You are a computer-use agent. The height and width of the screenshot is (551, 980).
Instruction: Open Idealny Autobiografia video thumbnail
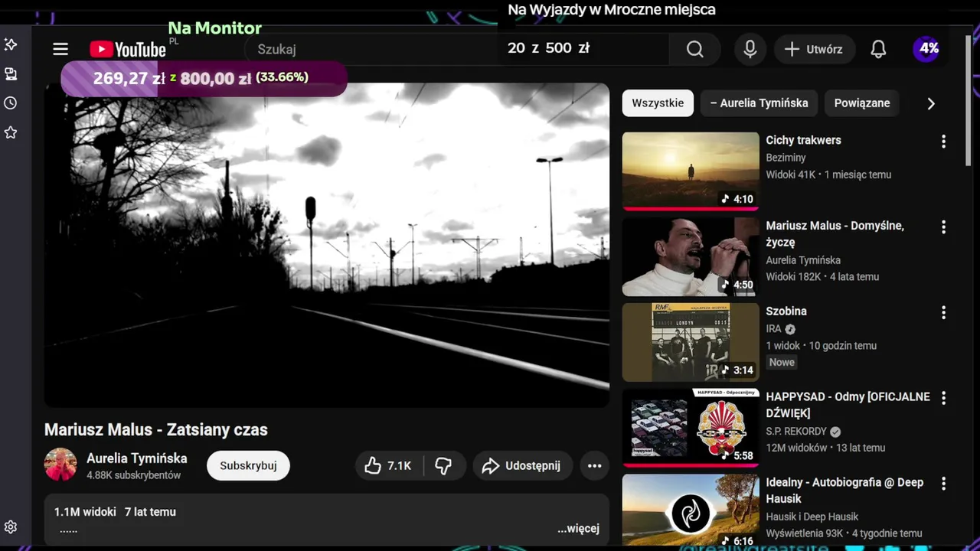point(691,510)
